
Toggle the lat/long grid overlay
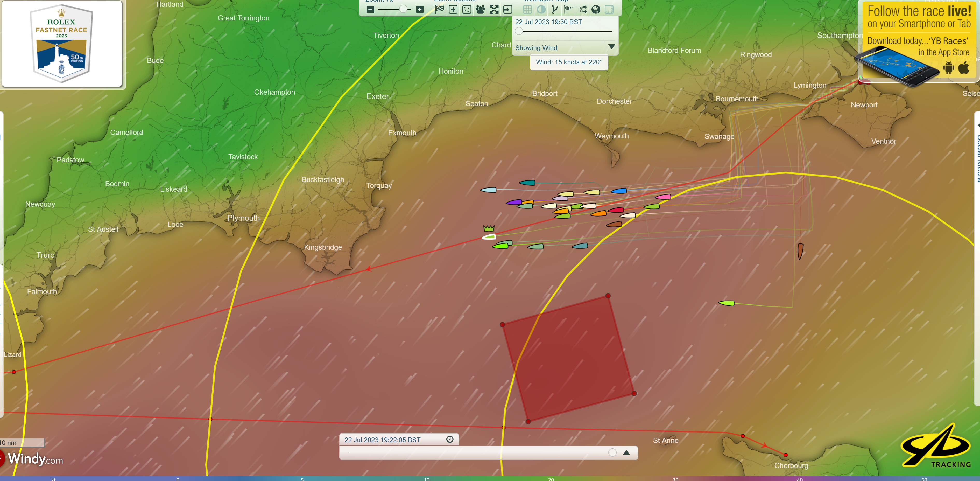coord(528,10)
